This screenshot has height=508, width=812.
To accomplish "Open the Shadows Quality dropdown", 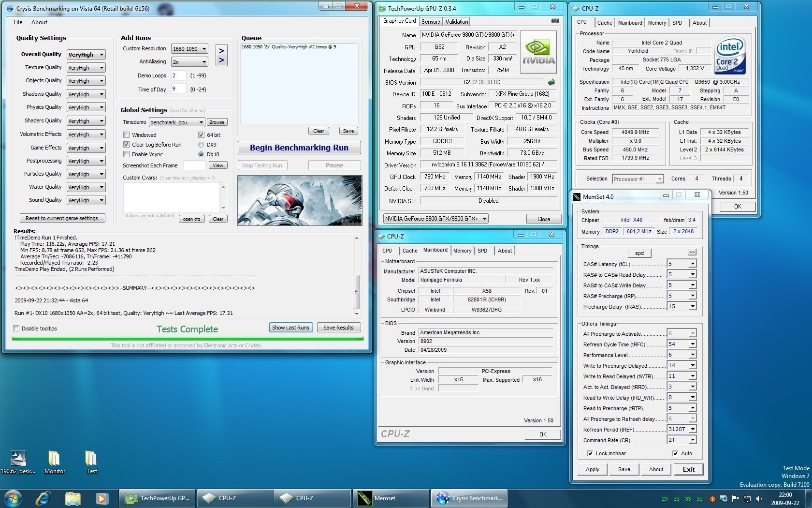I will click(86, 94).
